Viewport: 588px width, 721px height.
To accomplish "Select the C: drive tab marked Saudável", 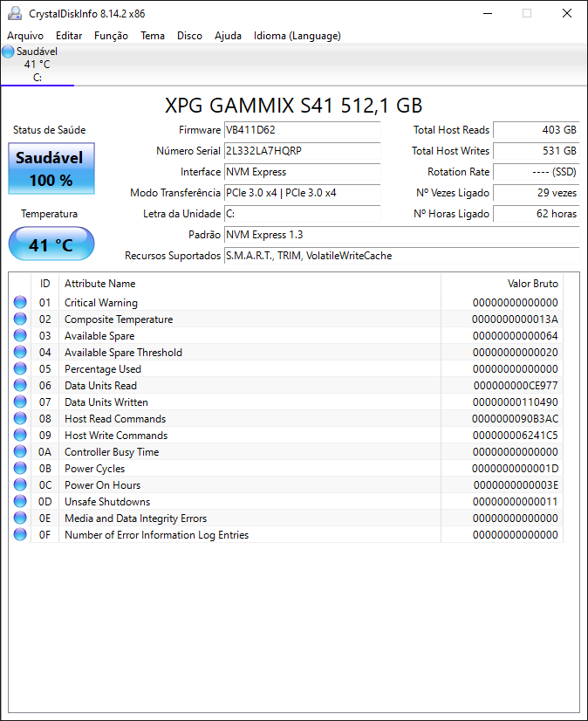I will 37,65.
